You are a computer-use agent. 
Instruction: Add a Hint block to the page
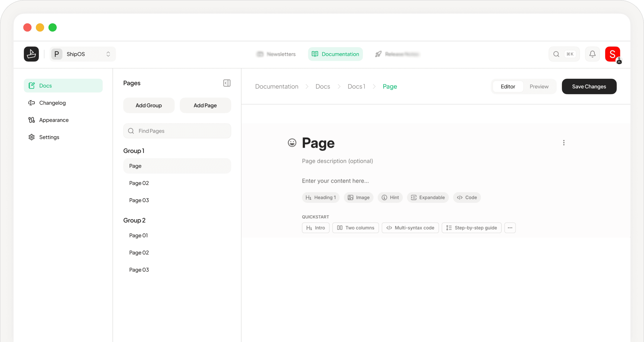390,197
